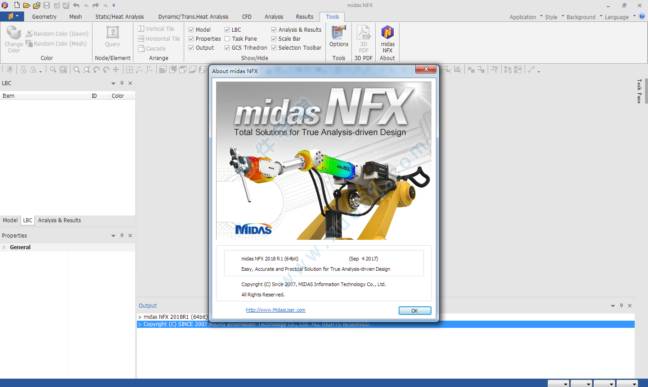This screenshot has height=387, width=648.
Task: Open the vertical Task Pane tab at right edge
Action: click(639, 91)
